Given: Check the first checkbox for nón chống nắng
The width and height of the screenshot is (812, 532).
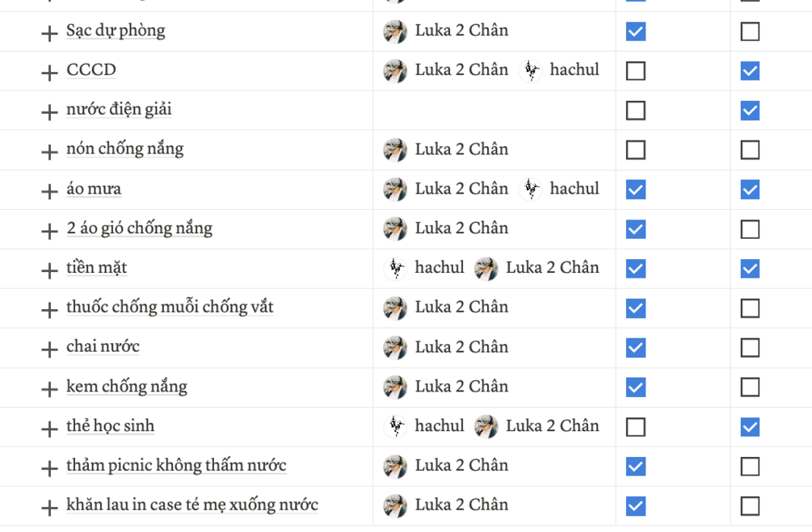Looking at the screenshot, I should click(636, 150).
